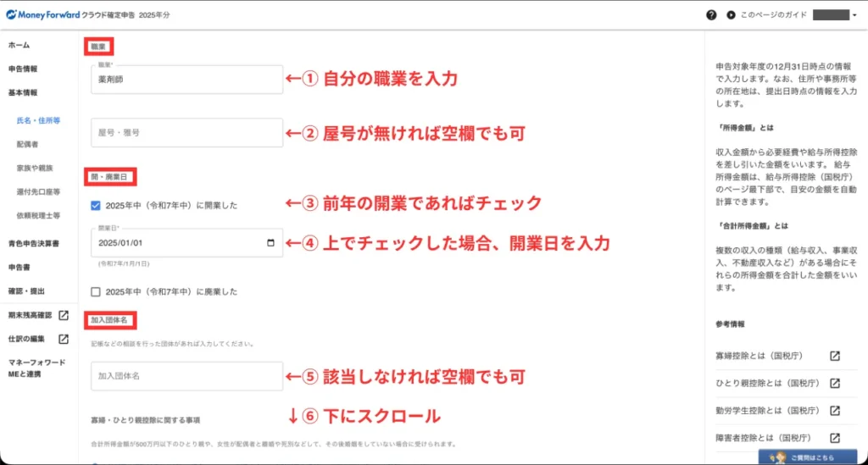The width and height of the screenshot is (868, 465).
Task: Click the 「所得金額」とは heading text
Action: pos(744,128)
